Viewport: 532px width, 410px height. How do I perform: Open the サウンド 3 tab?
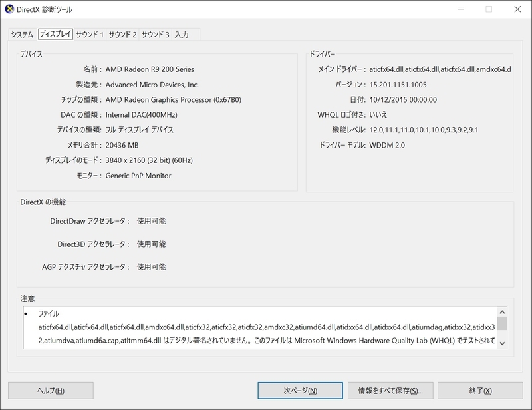pos(156,35)
